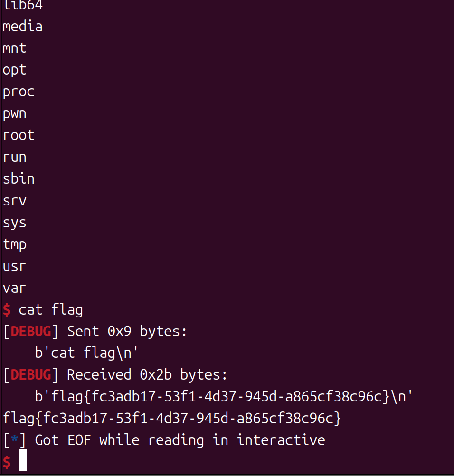Click the terminal cursor block at the prompt
Image resolution: width=454 pixels, height=476 pixels.
[22, 462]
